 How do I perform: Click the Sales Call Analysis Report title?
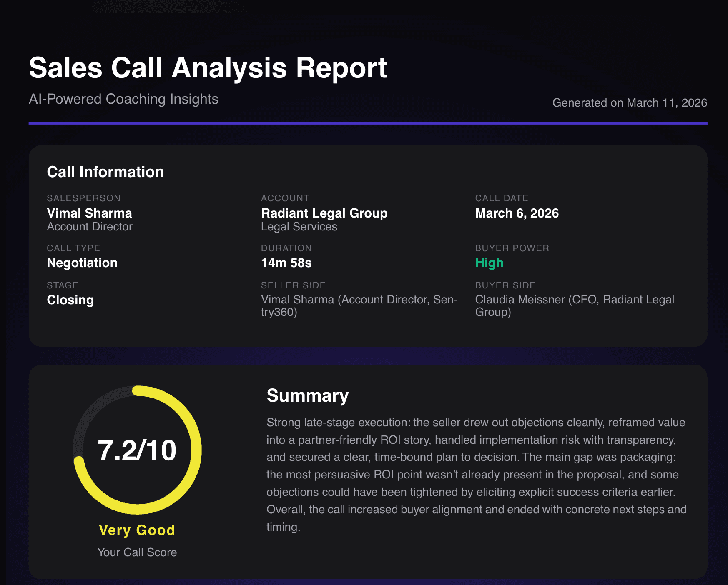click(x=207, y=67)
